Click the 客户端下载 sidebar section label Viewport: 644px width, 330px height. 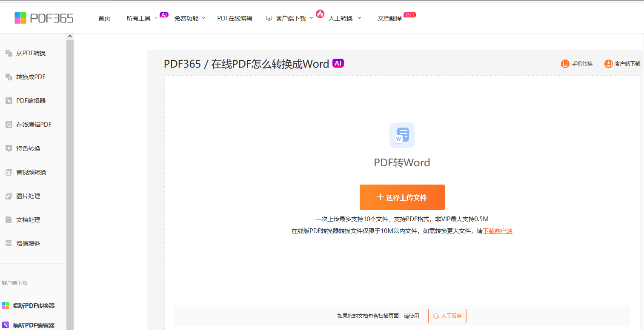(15, 283)
